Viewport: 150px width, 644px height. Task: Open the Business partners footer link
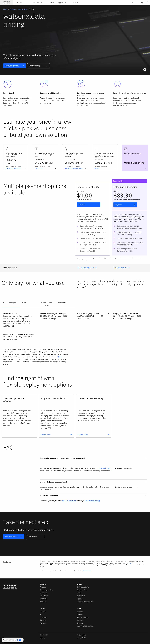click(83, 587)
